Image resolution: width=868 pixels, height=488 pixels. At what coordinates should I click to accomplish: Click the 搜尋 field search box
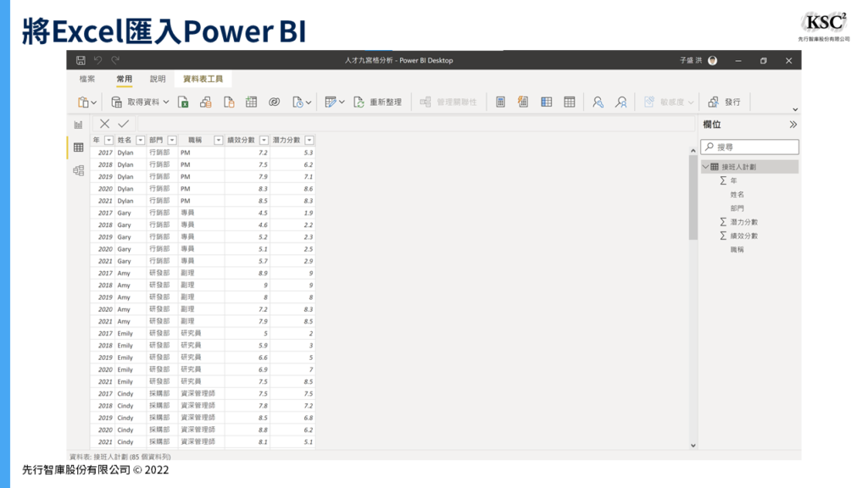click(x=749, y=147)
